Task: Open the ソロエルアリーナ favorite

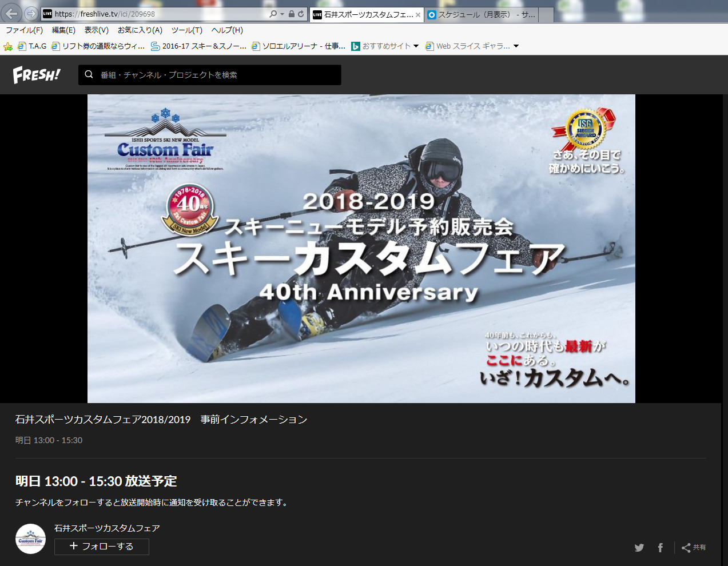Action: tap(299, 46)
